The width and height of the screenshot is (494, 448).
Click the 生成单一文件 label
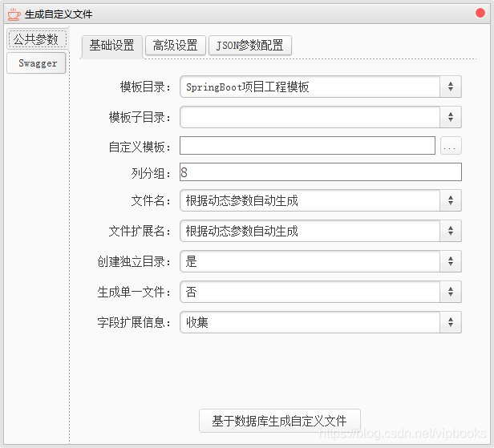coord(134,293)
